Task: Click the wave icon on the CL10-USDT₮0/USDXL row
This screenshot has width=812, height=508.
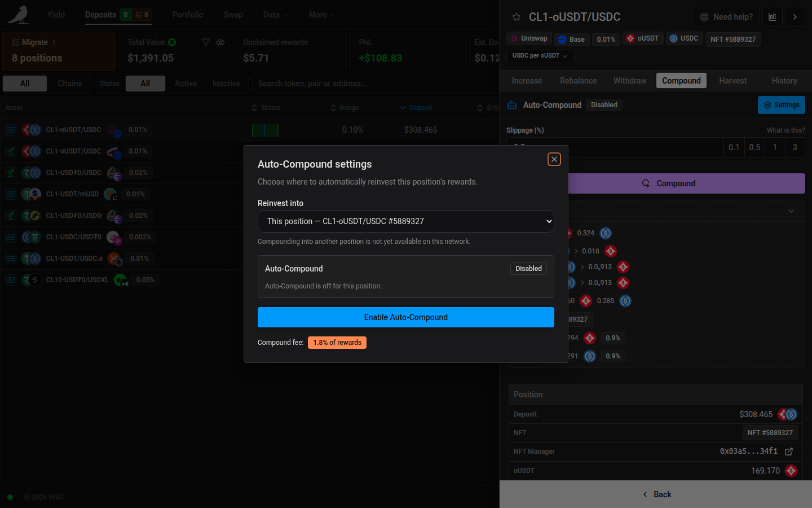Action: (11, 280)
